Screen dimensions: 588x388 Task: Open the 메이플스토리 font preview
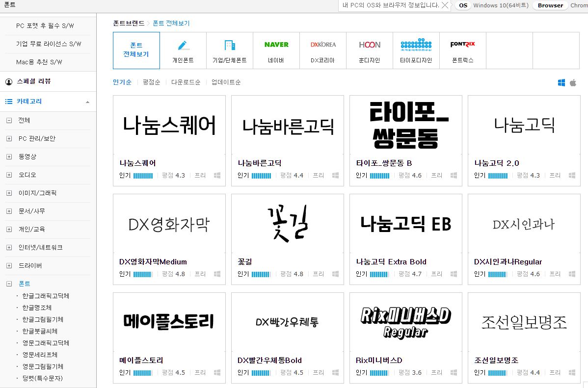click(169, 322)
